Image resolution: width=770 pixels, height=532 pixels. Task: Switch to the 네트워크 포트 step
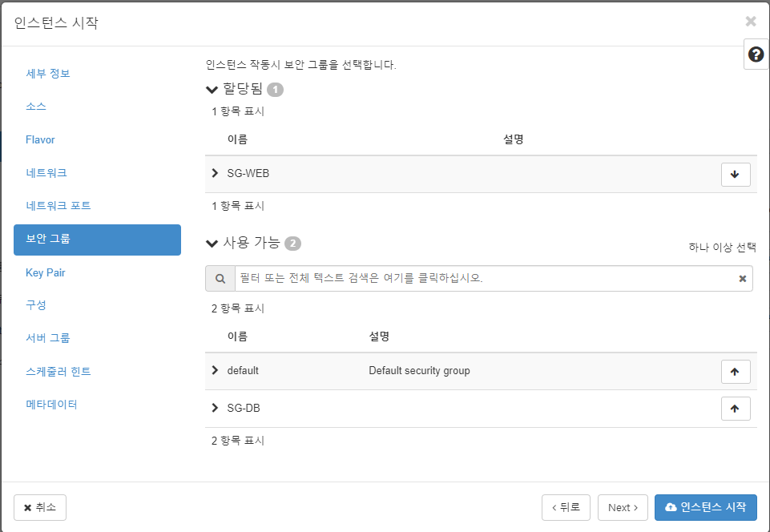58,205
